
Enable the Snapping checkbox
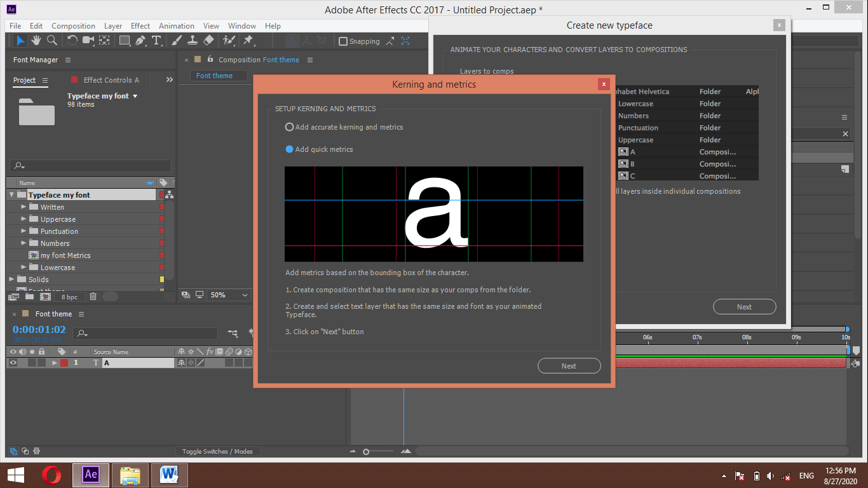point(343,41)
